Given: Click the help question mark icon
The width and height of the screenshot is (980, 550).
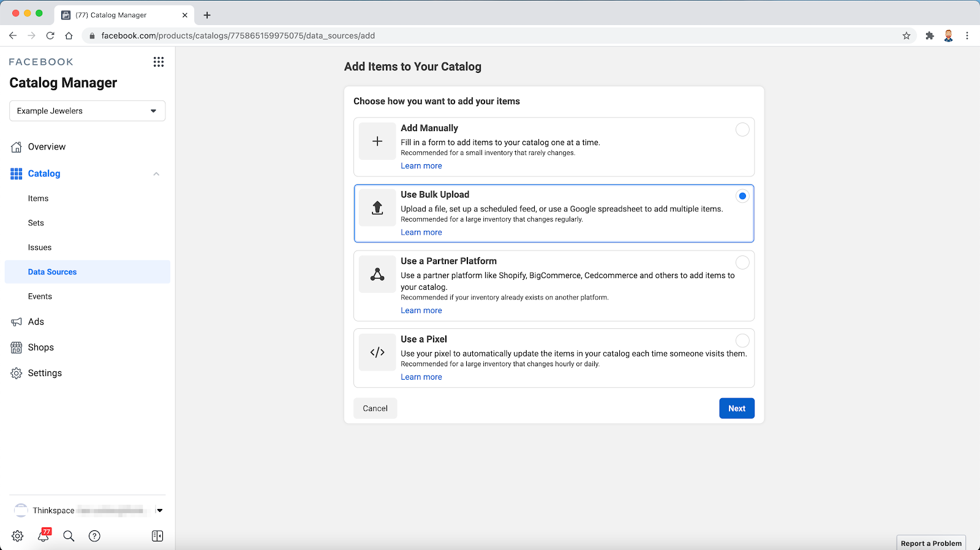Looking at the screenshot, I should point(94,536).
